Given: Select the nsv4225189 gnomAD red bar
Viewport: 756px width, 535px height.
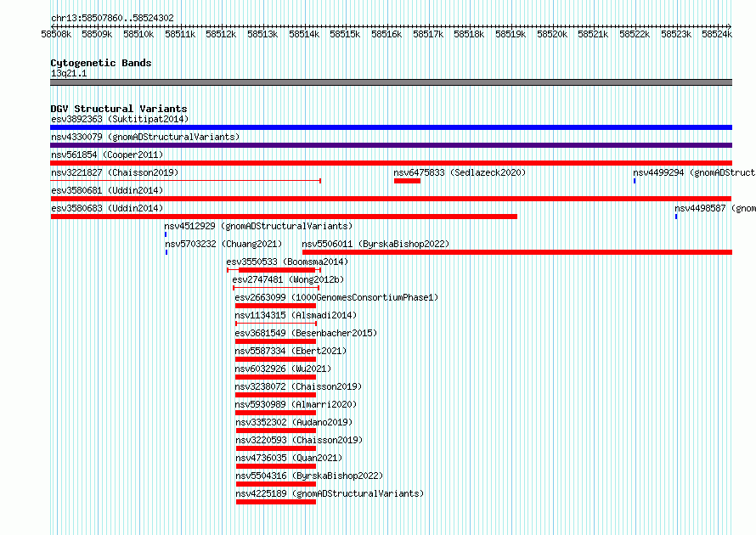Looking at the screenshot, I should click(276, 502).
